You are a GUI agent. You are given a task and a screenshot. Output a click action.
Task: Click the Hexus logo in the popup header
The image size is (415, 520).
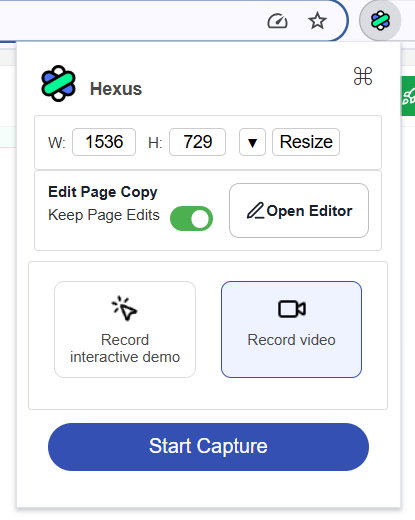pos(58,83)
